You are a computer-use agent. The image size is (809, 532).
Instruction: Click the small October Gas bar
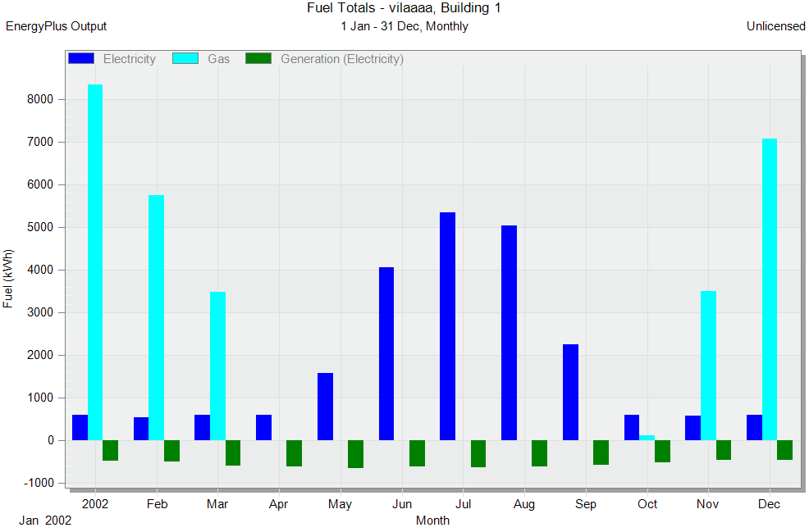point(647,438)
